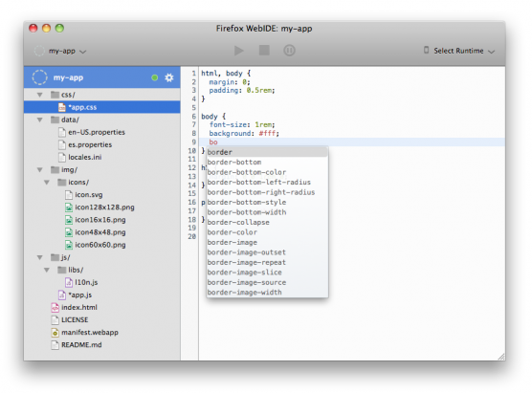
Task: Collapse the css/ folder
Action: [40, 95]
